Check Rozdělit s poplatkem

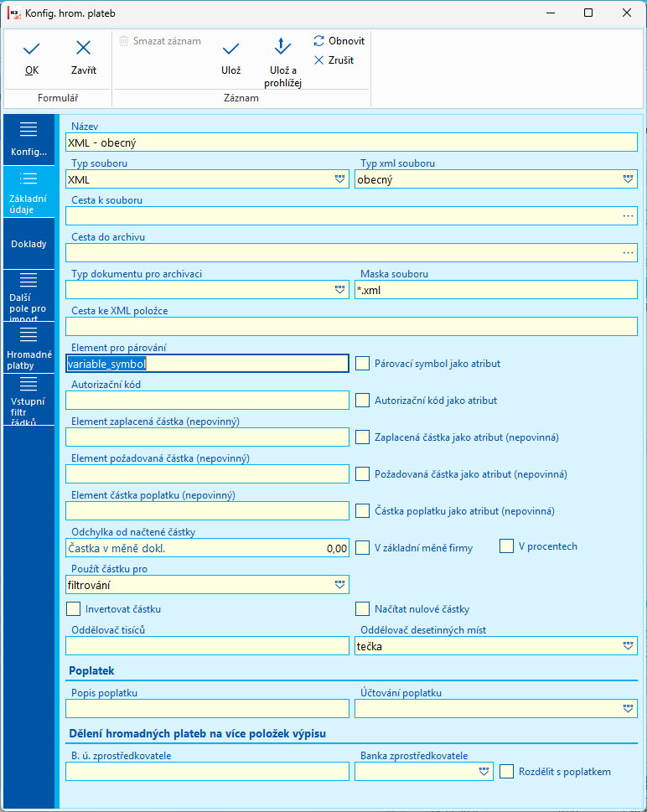click(506, 772)
